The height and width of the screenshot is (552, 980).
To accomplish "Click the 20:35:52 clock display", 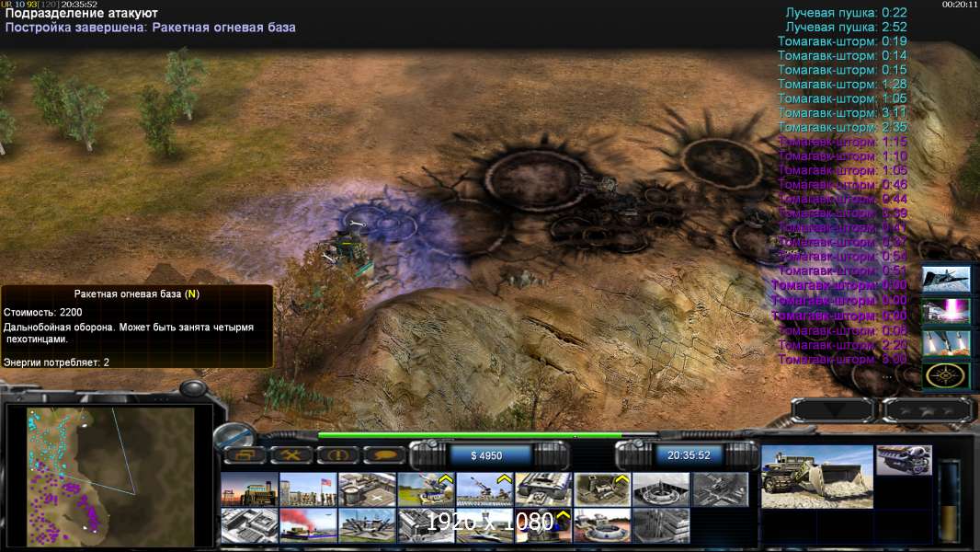I will pos(689,455).
